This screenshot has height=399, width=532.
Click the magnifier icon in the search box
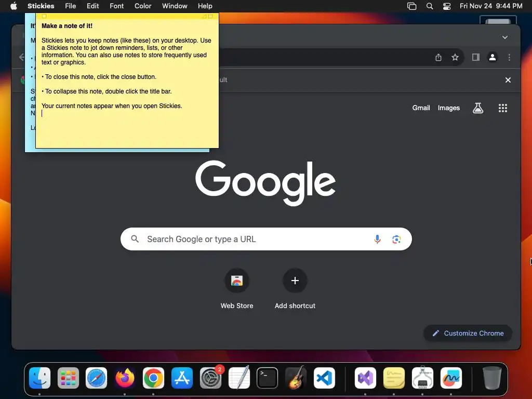click(x=135, y=239)
